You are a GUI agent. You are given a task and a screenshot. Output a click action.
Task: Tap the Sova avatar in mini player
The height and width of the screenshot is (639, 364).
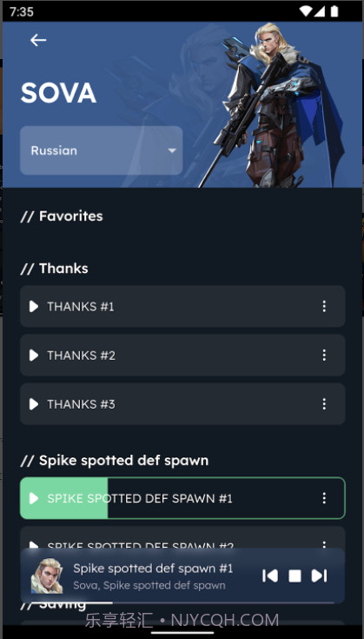(x=47, y=576)
